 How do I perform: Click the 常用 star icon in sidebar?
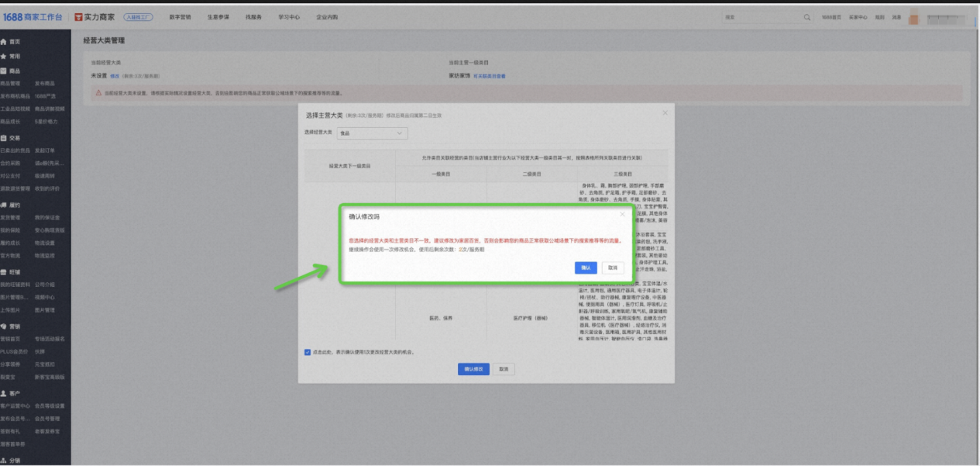point(5,57)
